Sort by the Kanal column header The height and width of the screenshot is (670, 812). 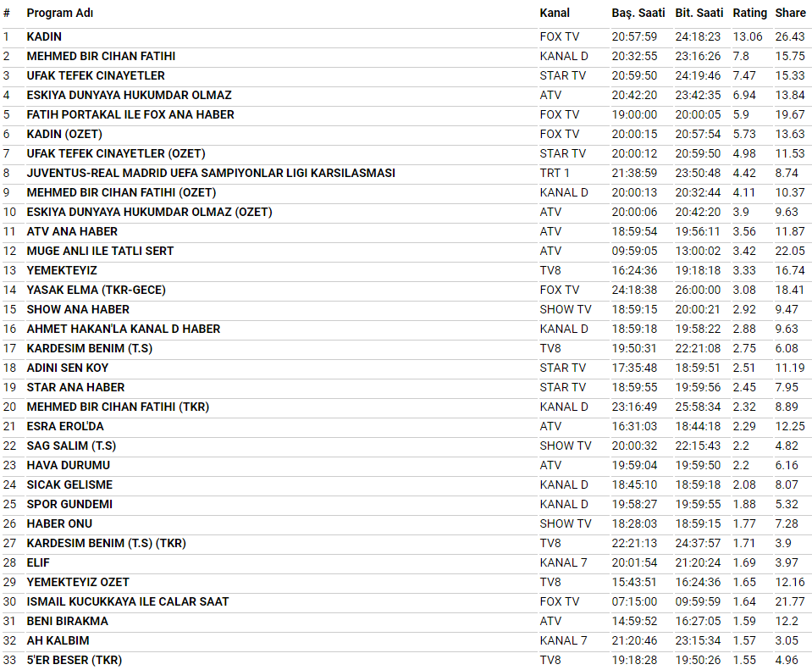[x=555, y=13]
